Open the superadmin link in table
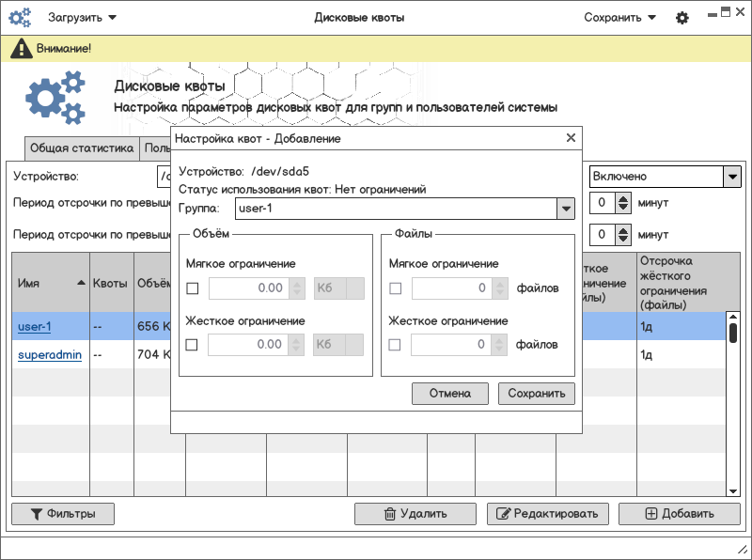 point(50,355)
